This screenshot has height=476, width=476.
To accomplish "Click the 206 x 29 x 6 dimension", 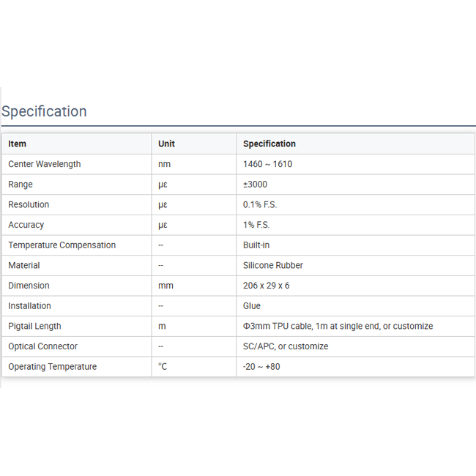I will [x=267, y=286].
